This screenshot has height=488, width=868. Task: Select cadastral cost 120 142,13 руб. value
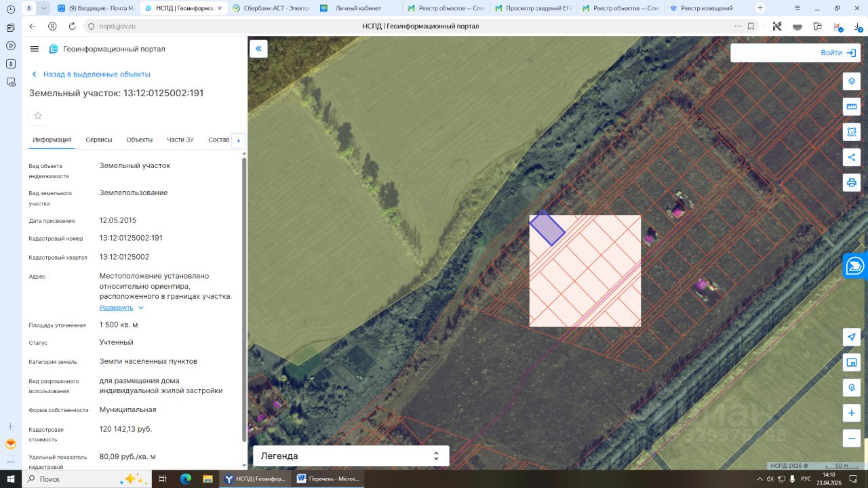point(126,429)
